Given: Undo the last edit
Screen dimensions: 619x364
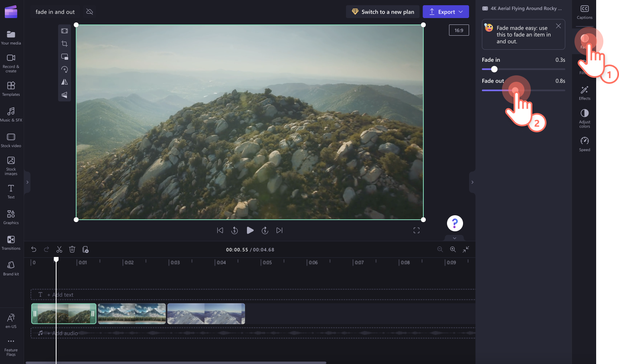Looking at the screenshot, I should pos(33,249).
